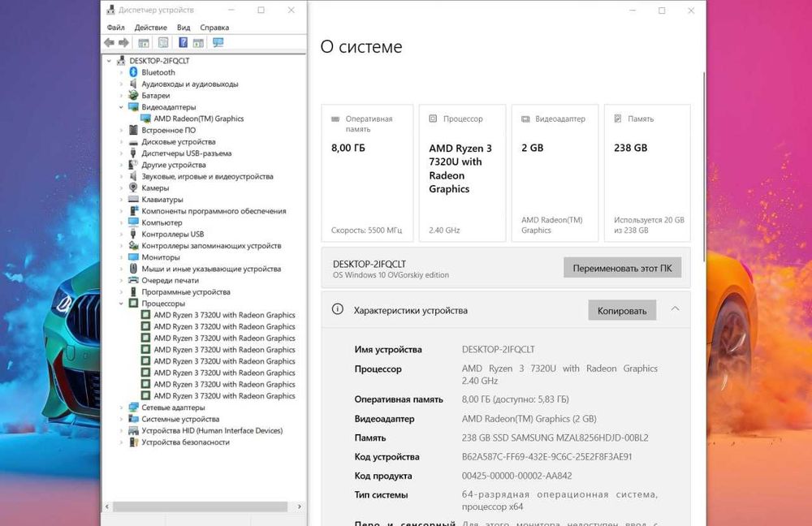
Task: Click the Видеоадаптер 2 GB card
Action: (555, 174)
